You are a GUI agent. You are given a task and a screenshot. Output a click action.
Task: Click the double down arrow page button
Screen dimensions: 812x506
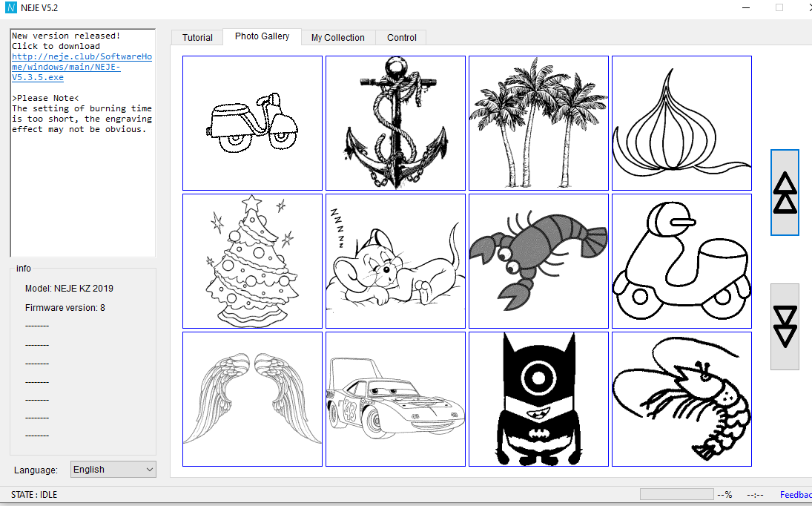coord(785,326)
